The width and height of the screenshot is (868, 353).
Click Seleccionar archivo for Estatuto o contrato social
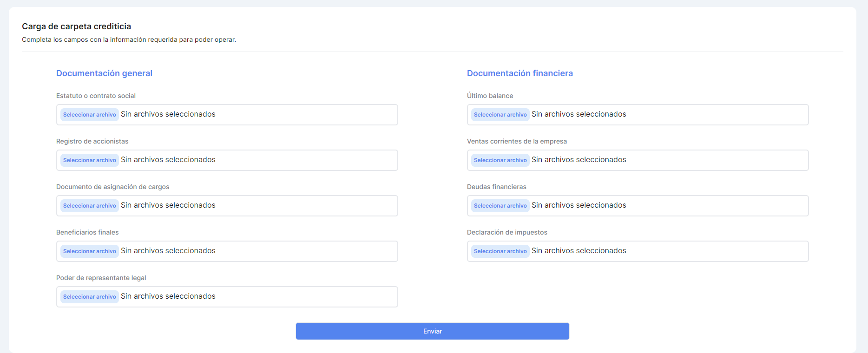point(89,115)
